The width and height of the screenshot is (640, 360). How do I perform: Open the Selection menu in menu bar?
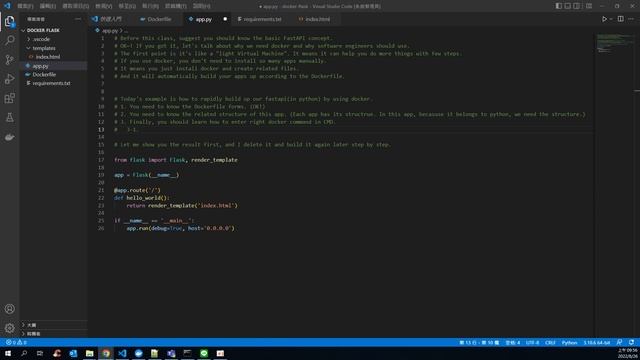[76, 6]
